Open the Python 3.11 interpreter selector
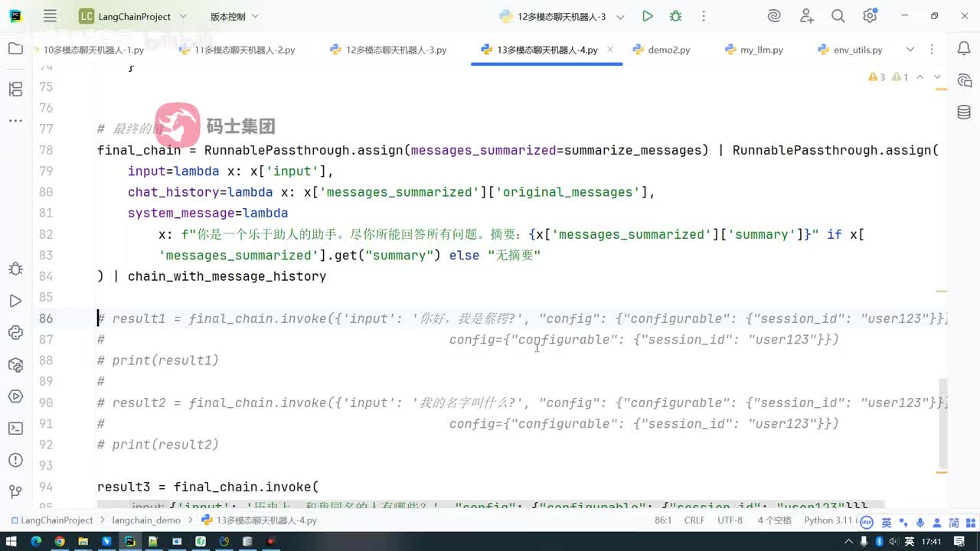The image size is (980, 551). coord(828,520)
